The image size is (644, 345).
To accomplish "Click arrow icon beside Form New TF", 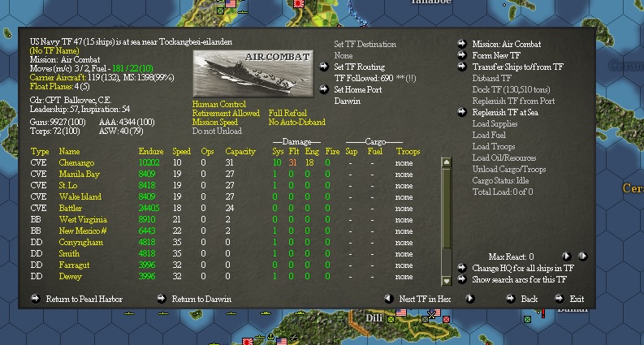I will coord(462,55).
